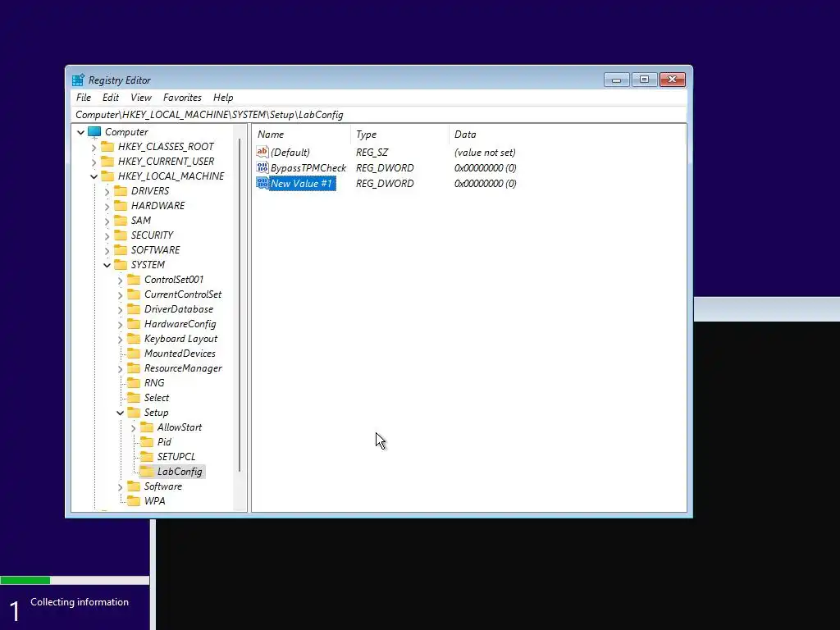Select the Pid folder icon
This screenshot has height=630, width=840.
pyautogui.click(x=147, y=442)
